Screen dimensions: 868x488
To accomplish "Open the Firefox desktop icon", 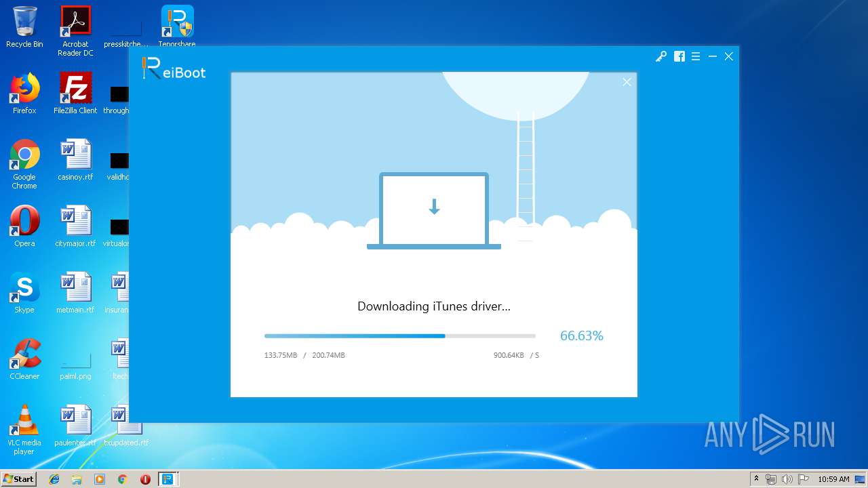I will click(x=24, y=94).
